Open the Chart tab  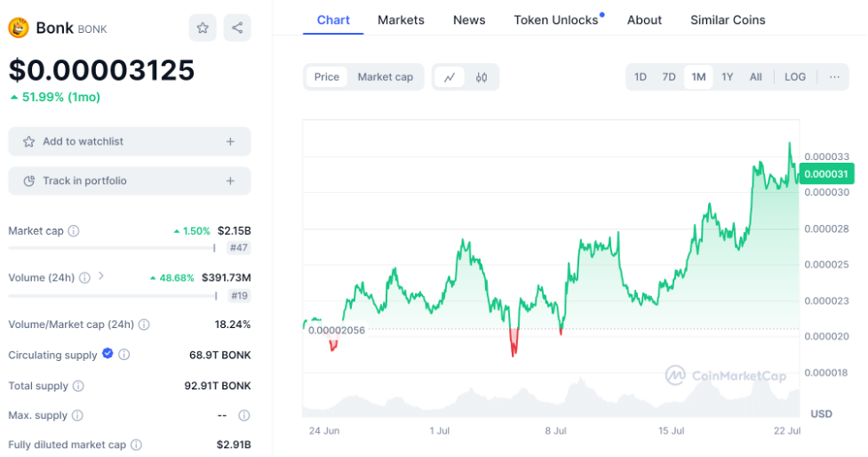[333, 20]
